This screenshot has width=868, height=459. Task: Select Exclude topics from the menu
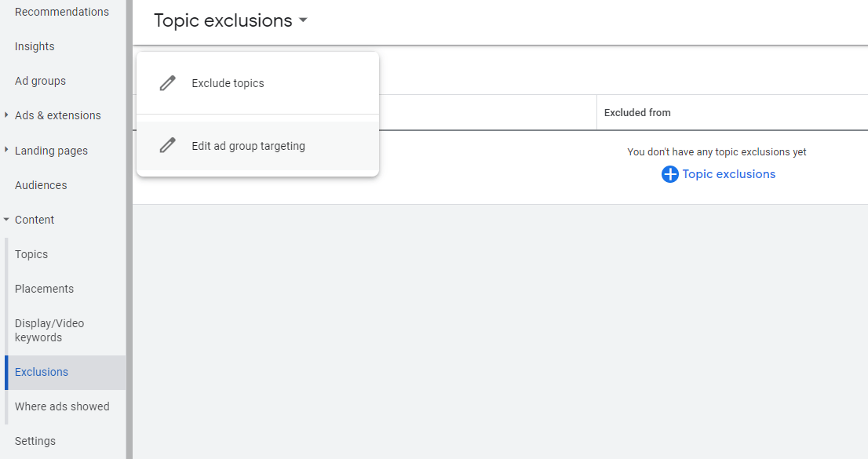coord(228,82)
